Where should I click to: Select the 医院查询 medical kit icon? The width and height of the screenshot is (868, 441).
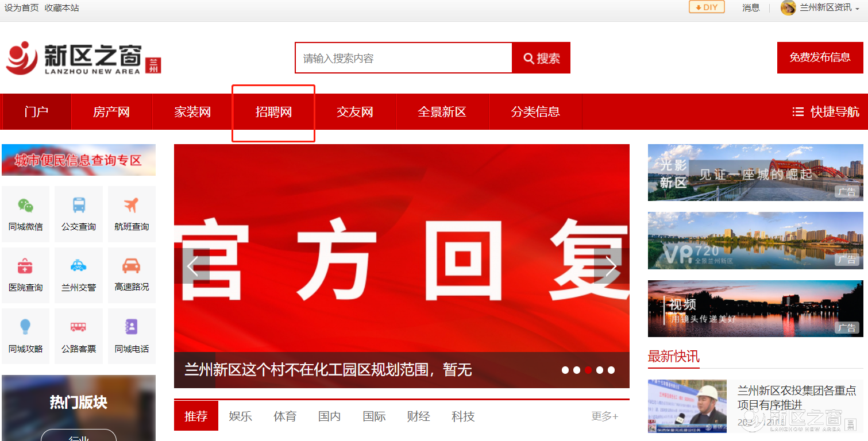[25, 266]
